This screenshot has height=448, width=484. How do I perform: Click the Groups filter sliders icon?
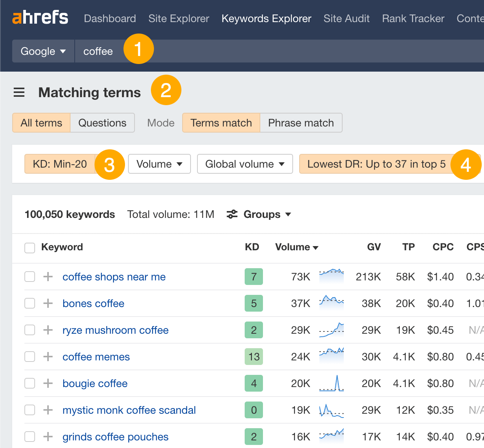232,214
